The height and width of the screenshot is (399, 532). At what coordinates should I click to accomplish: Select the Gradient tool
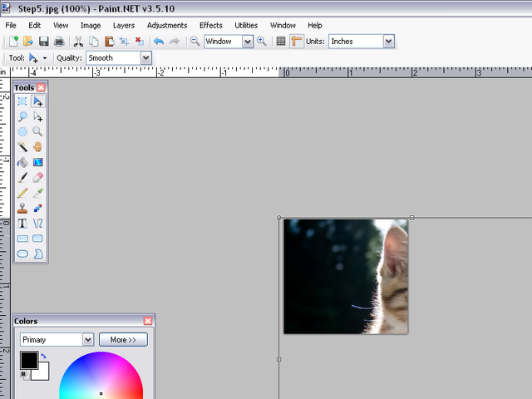pyautogui.click(x=37, y=162)
